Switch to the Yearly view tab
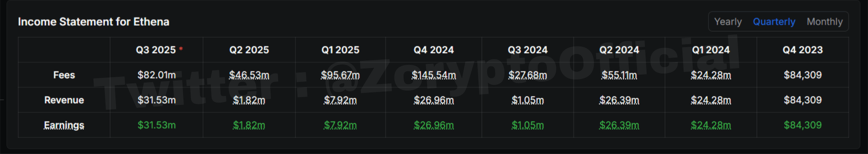Viewport: 868px width, 154px height. [x=728, y=22]
